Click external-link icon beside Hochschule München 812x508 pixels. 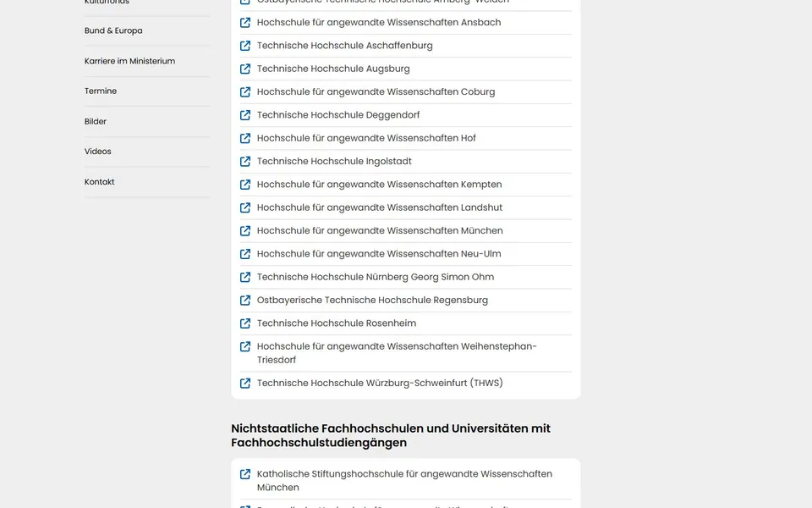pyautogui.click(x=245, y=230)
